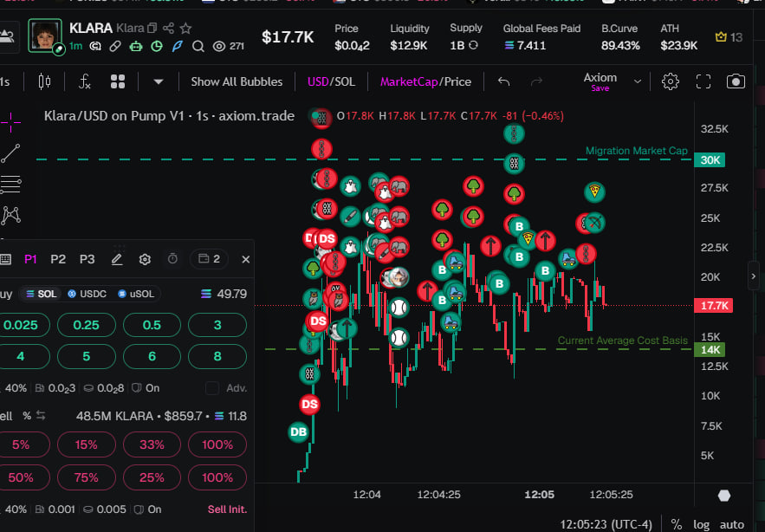Click the stopwatch icon in trade panel
Screen dimensions: 765x532
tap(172, 259)
